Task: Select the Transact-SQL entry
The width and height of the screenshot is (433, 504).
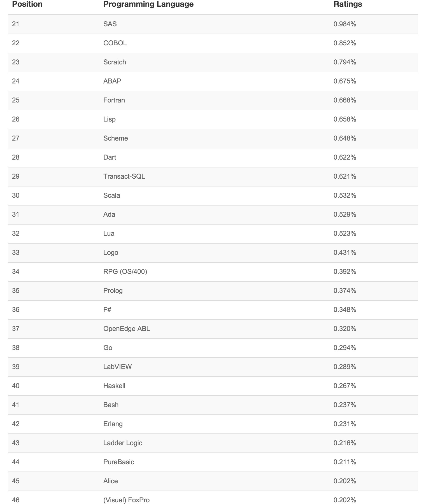Action: point(124,176)
